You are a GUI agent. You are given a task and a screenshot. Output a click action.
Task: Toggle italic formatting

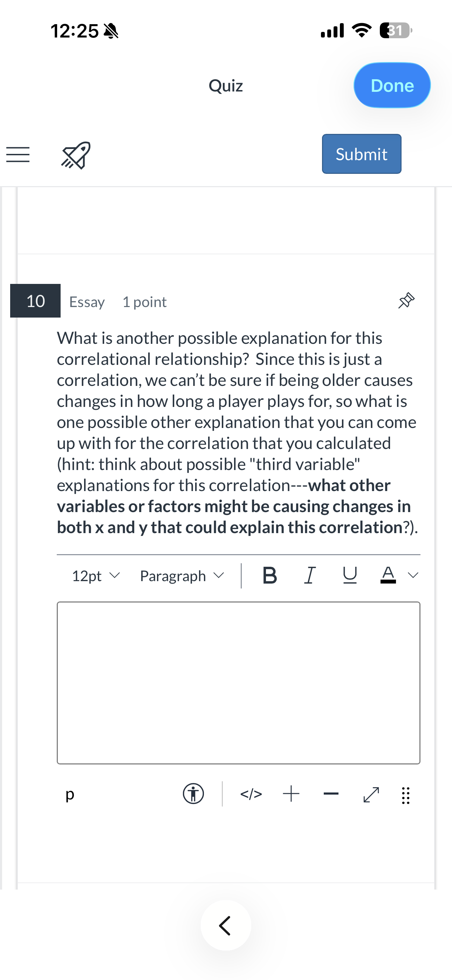pyautogui.click(x=310, y=575)
